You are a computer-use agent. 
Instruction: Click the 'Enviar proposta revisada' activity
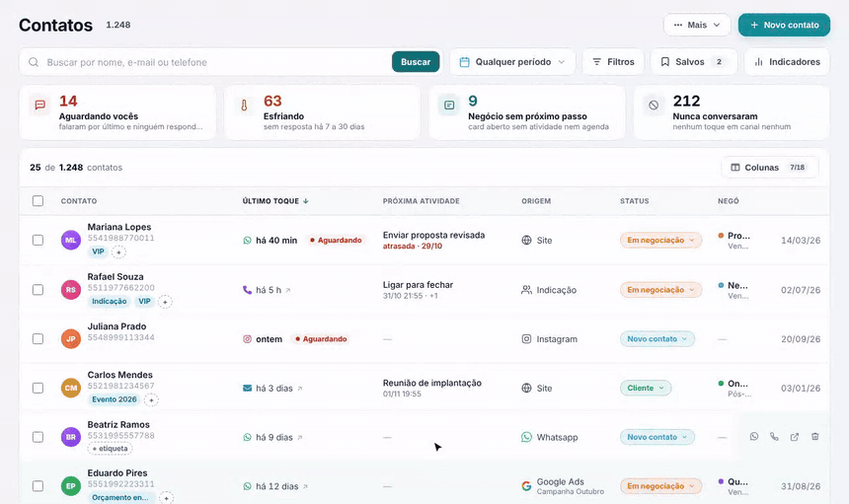433,236
